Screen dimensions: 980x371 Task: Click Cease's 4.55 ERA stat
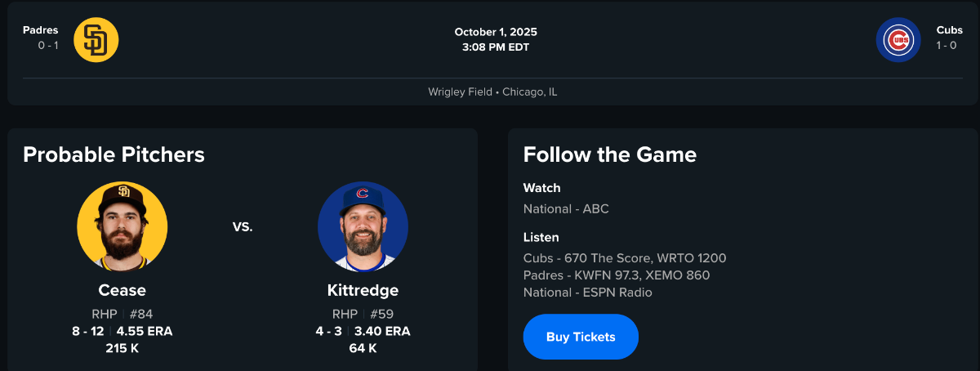145,331
